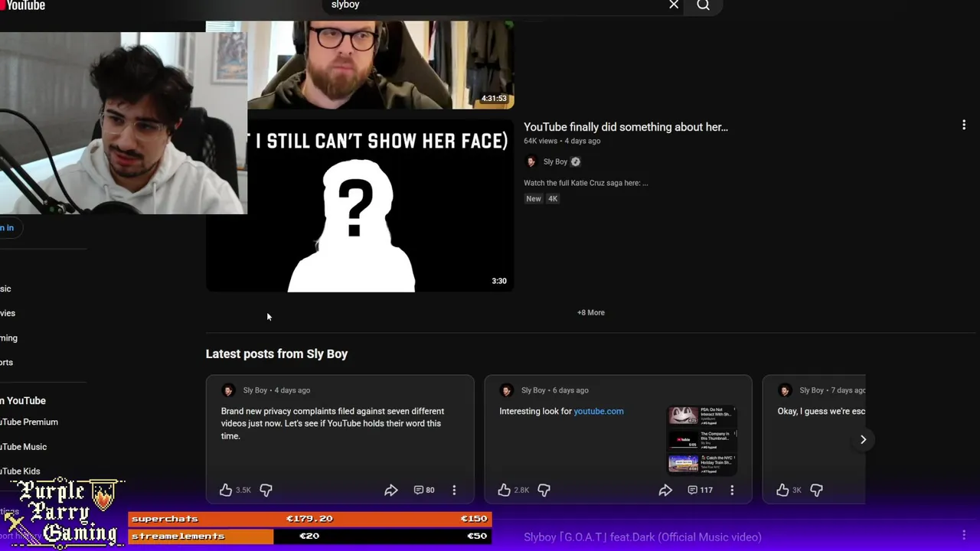Share the Interesting look for youtube.com post
The height and width of the screenshot is (551, 980).
pos(665,490)
